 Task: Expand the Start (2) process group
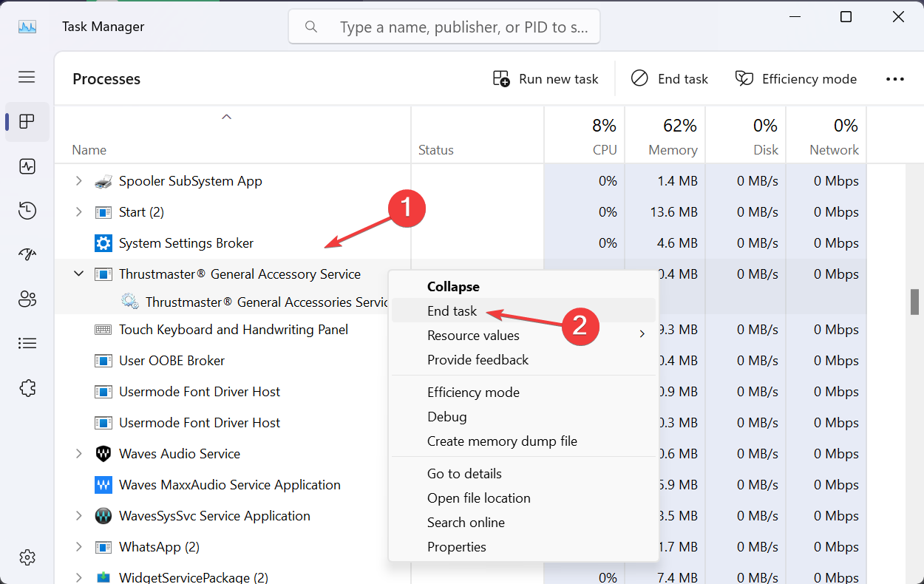[x=78, y=212]
